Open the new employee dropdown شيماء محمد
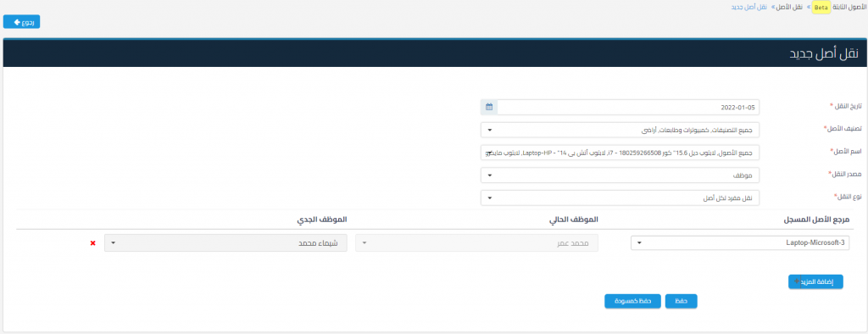 [x=225, y=242]
